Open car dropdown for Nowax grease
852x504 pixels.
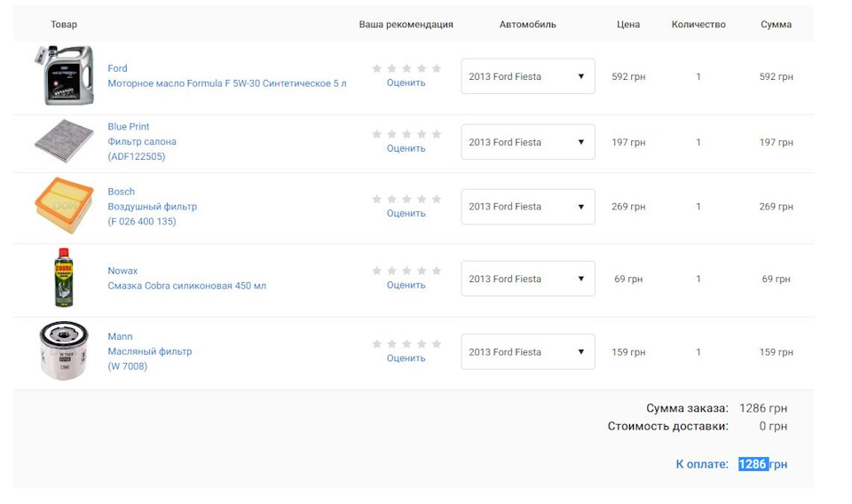click(527, 279)
